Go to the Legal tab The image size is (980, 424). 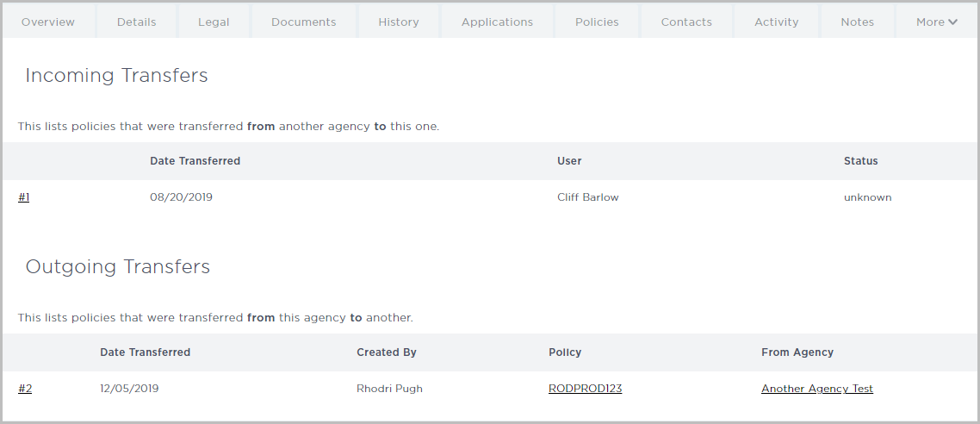click(214, 22)
